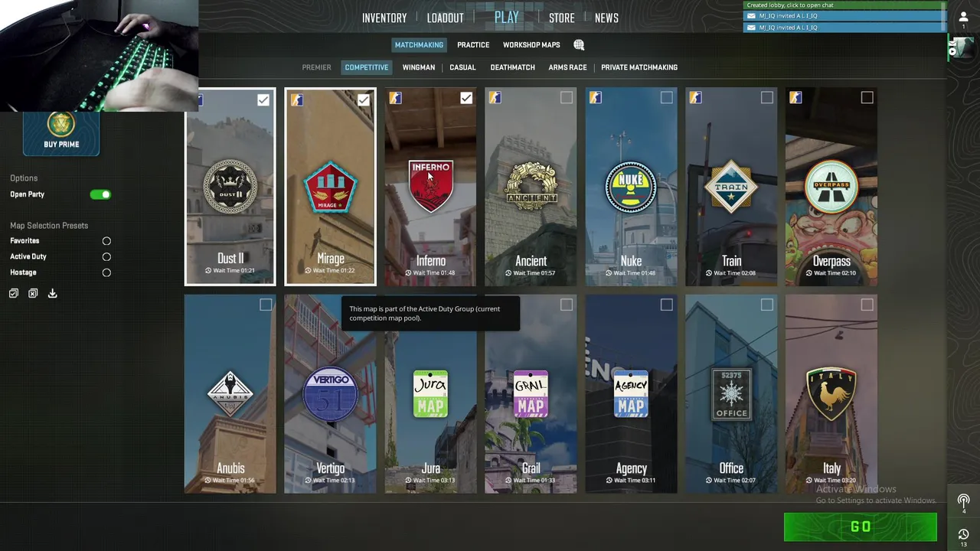Toggle favorite flag on the Train card

point(695,98)
